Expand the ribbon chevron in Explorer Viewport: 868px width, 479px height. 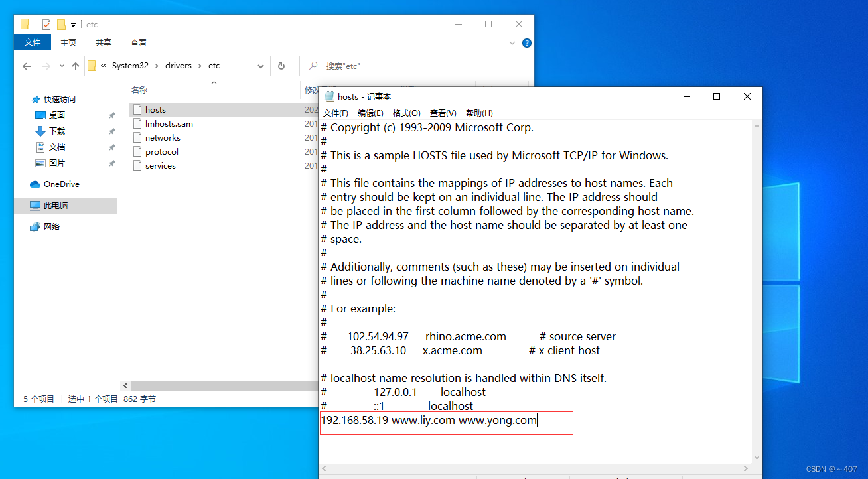[512, 43]
